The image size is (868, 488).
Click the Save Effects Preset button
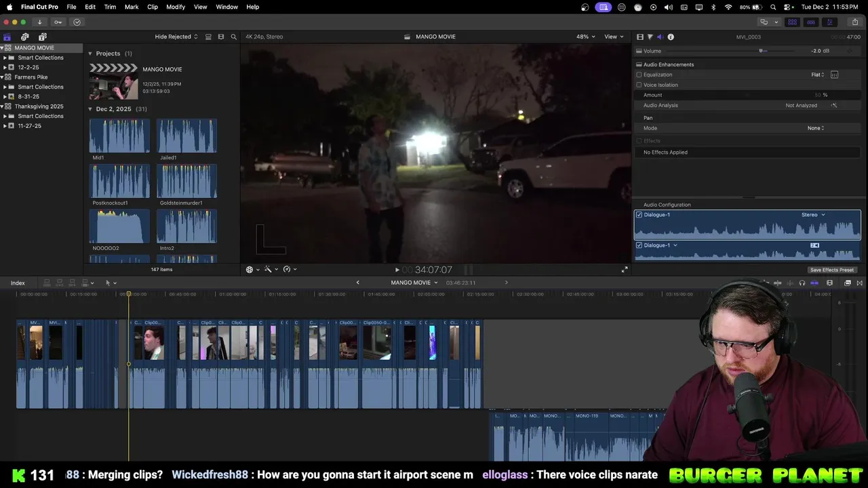(x=832, y=270)
